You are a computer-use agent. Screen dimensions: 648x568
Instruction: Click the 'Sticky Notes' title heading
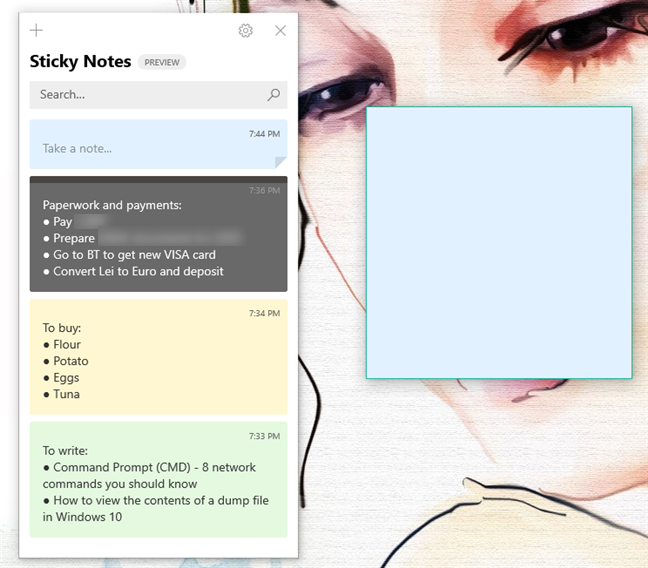click(80, 62)
